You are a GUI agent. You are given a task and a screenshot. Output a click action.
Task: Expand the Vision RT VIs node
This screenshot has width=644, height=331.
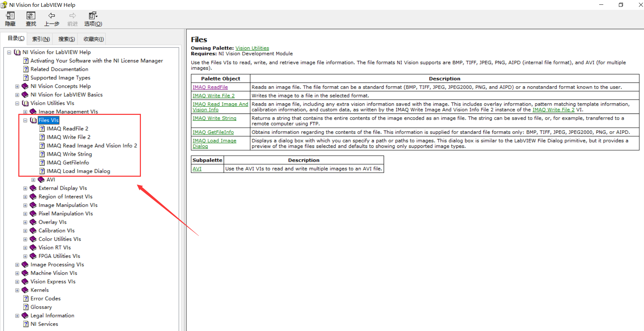pos(25,248)
